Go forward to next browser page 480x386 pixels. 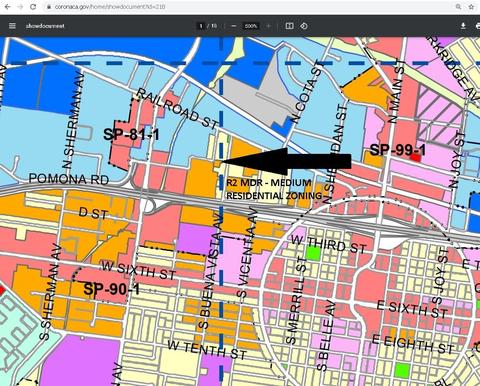pos(20,7)
